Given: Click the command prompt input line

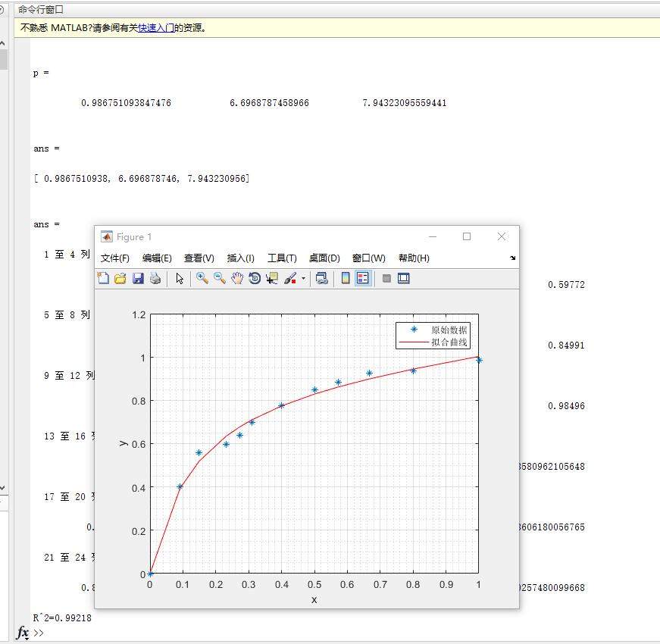Looking at the screenshot, I should [303, 633].
